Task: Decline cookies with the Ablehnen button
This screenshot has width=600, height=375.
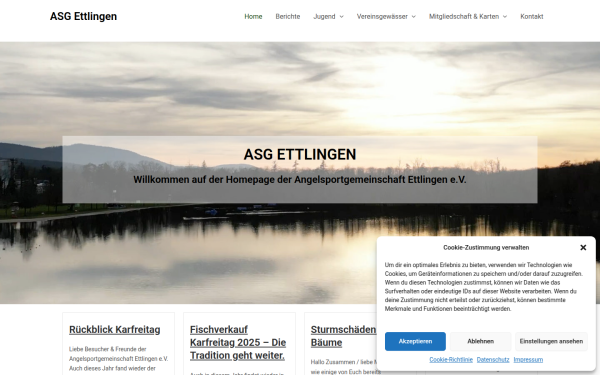Action: pos(481,341)
